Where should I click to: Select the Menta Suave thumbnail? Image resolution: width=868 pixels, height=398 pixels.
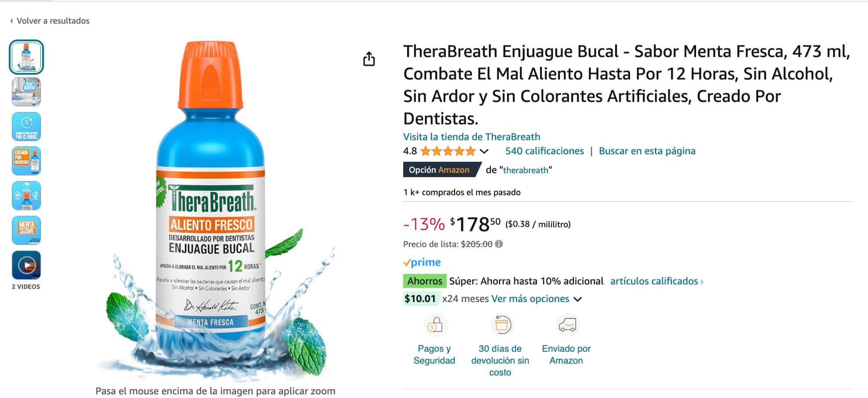(26, 230)
